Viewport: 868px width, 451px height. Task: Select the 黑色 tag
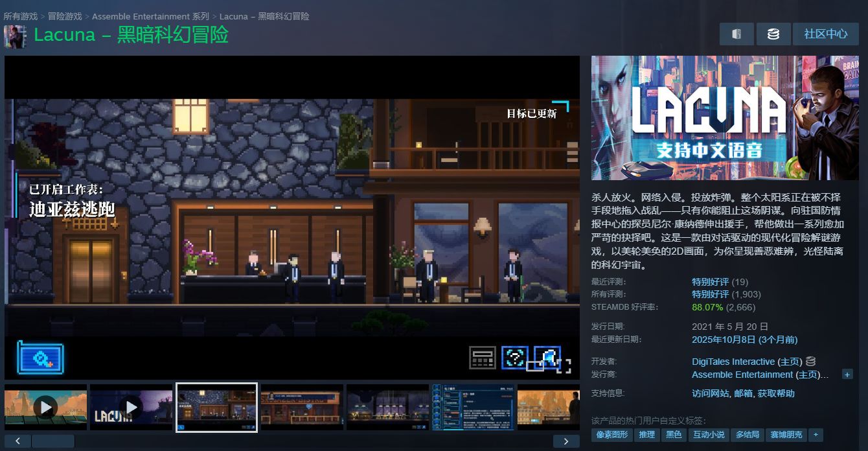(674, 435)
